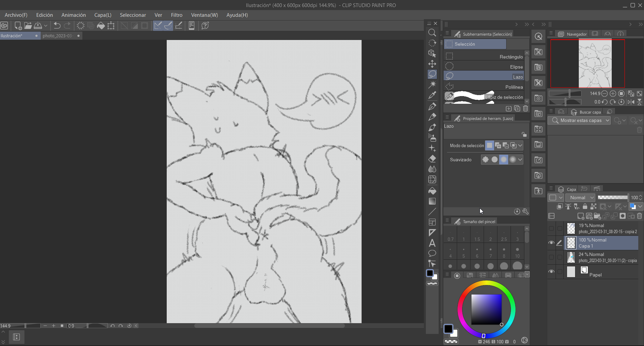Choose Lápiz de selección subtool

(484, 96)
